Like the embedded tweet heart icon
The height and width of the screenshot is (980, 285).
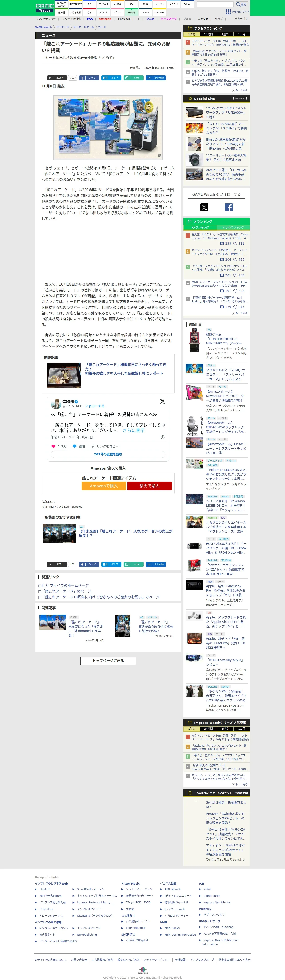tap(53, 446)
